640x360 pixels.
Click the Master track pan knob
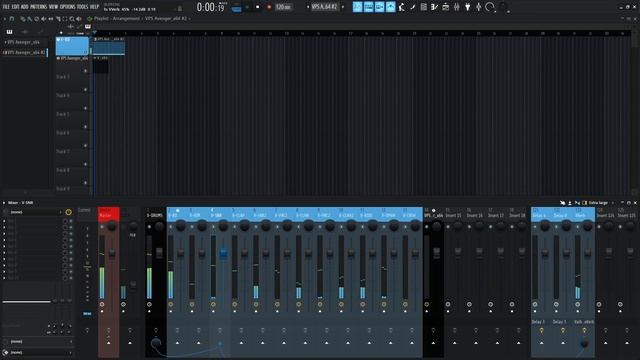pyautogui.click(x=112, y=227)
